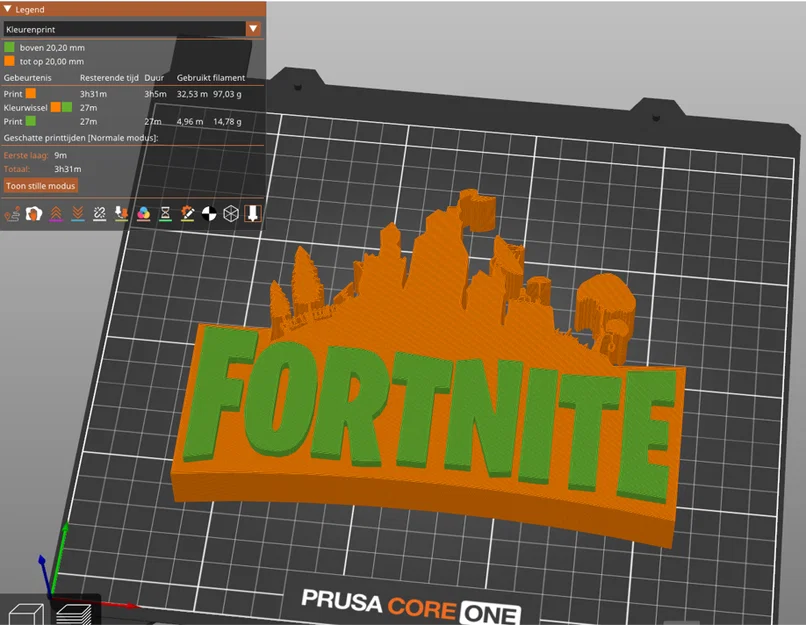Click orange swatch in the Kleurwissel row
The width and height of the screenshot is (806, 625).
coord(56,107)
